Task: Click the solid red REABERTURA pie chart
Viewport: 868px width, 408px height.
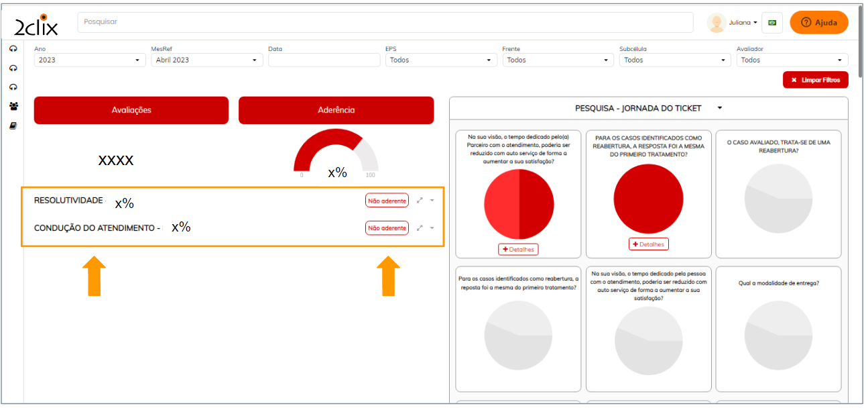Action: pos(648,199)
